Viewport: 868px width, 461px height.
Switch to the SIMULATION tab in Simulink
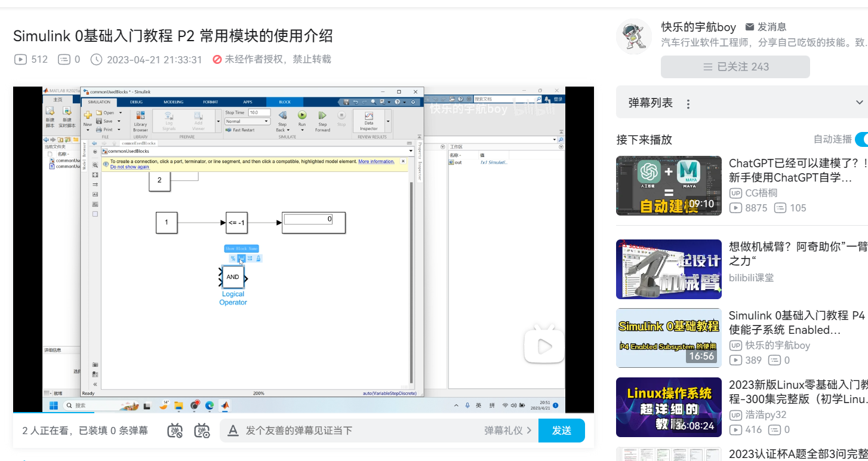(100, 102)
